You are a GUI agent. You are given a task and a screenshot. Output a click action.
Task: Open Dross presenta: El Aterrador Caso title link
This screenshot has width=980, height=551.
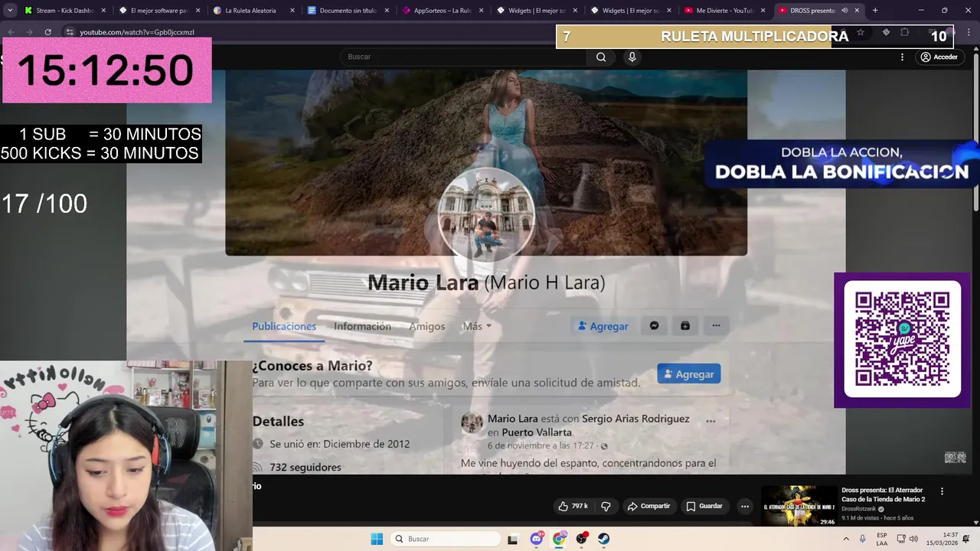coord(883,494)
